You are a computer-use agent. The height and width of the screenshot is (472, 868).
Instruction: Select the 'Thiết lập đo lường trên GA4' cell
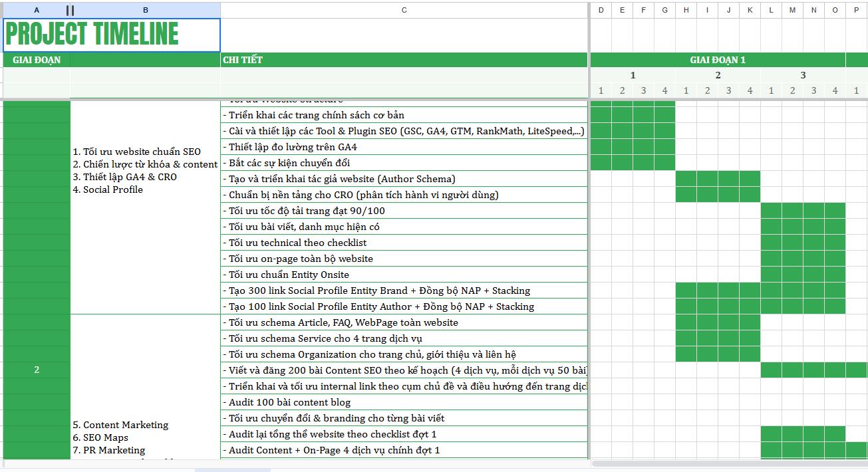click(x=404, y=147)
